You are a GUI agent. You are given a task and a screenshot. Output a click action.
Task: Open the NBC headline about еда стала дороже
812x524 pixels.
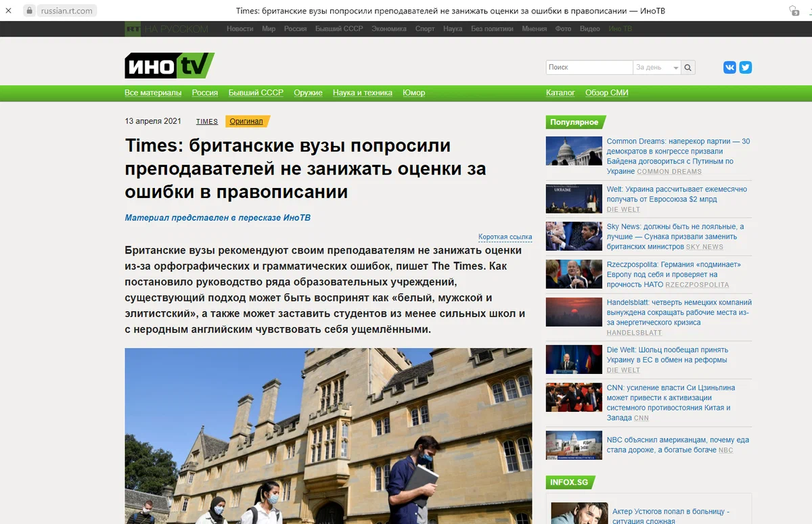[x=678, y=445]
